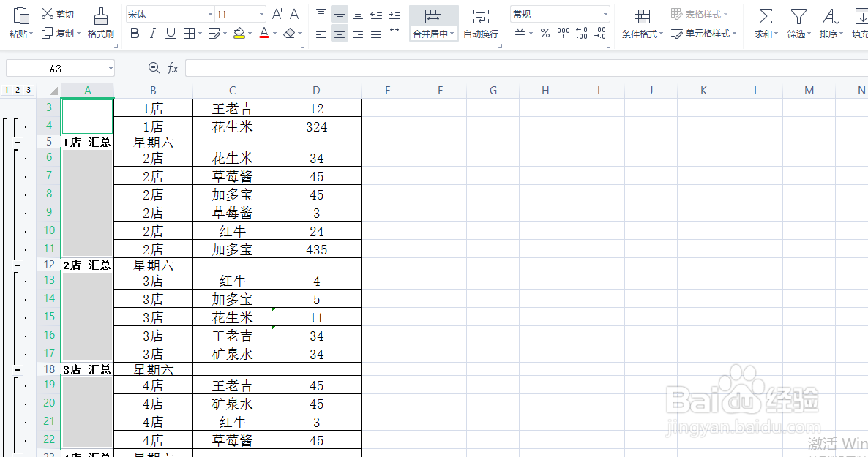Decrease indent in the alignment group
Screen dimensions: 868x457
click(376, 14)
